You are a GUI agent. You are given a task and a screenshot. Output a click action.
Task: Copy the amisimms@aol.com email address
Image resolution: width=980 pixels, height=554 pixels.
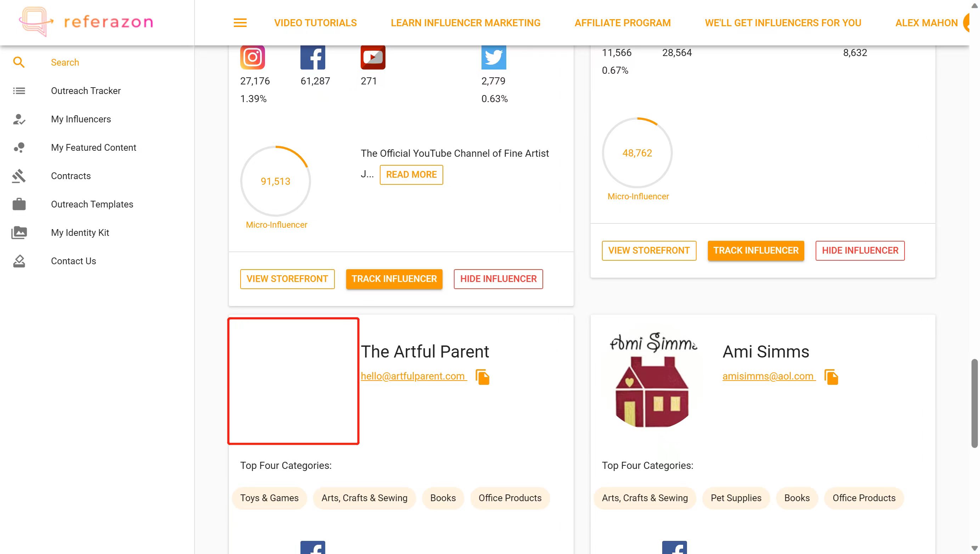[x=831, y=377]
